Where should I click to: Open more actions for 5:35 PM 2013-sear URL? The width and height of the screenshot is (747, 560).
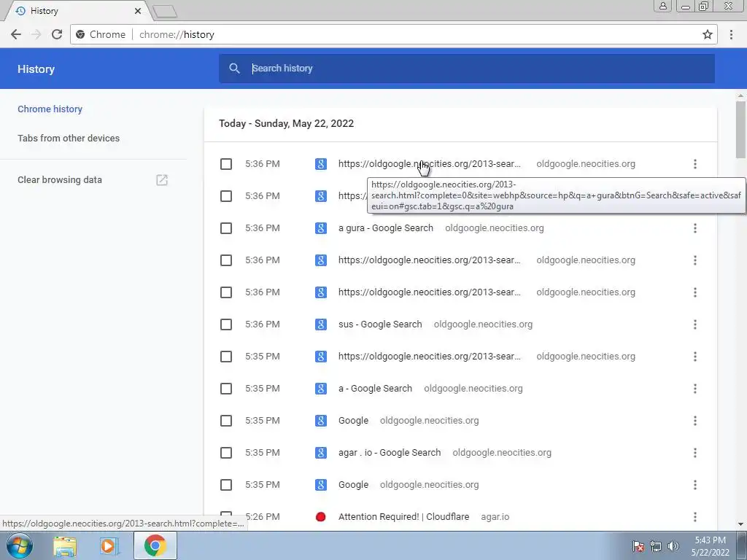coord(695,357)
